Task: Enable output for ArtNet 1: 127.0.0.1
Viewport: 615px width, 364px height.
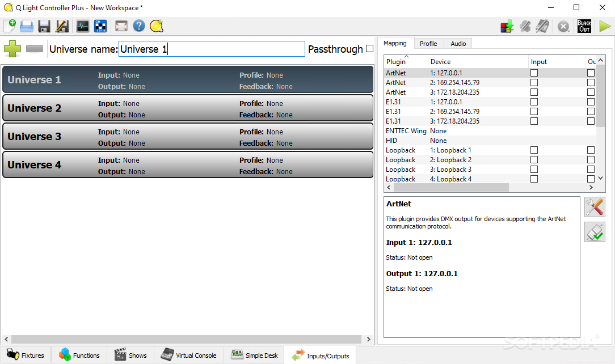Action: coord(591,73)
